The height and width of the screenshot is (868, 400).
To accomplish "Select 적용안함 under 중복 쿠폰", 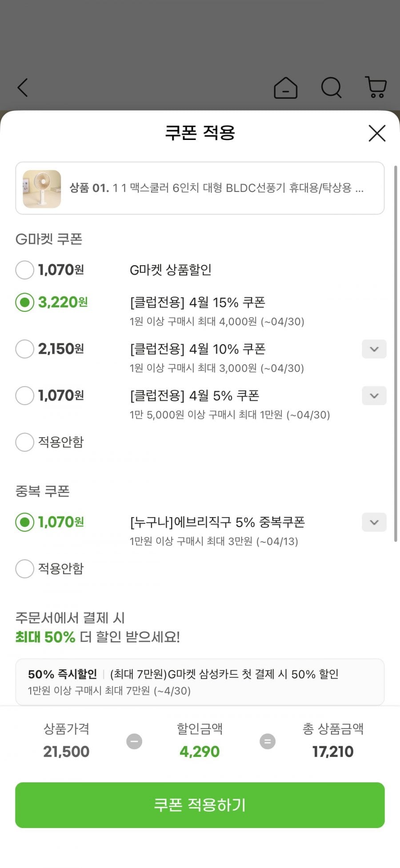I will tap(25, 569).
